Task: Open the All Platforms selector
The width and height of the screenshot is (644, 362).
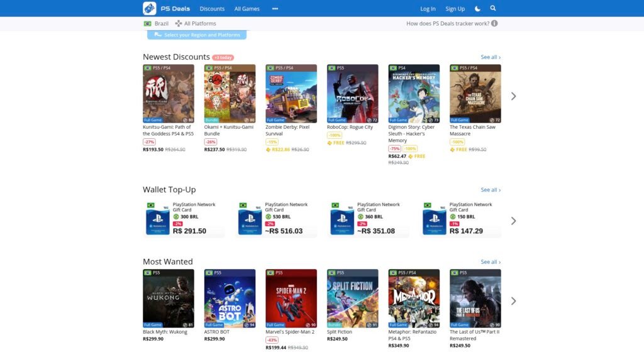Action: click(196, 23)
